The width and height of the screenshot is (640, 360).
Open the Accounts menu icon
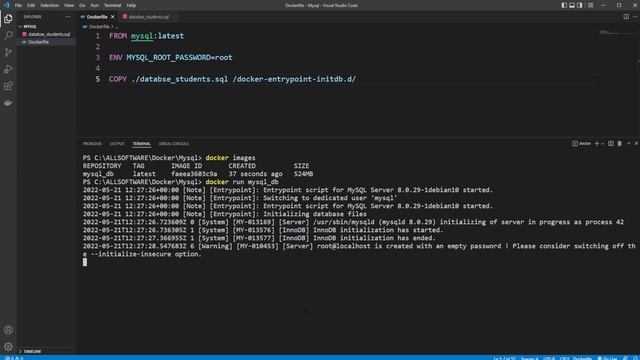pos(8,330)
